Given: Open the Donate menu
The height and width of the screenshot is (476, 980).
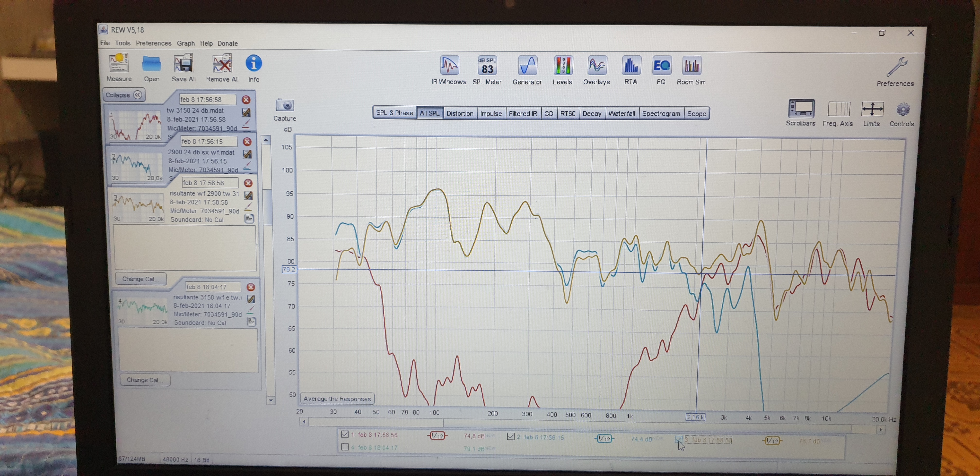Looking at the screenshot, I should coord(227,43).
